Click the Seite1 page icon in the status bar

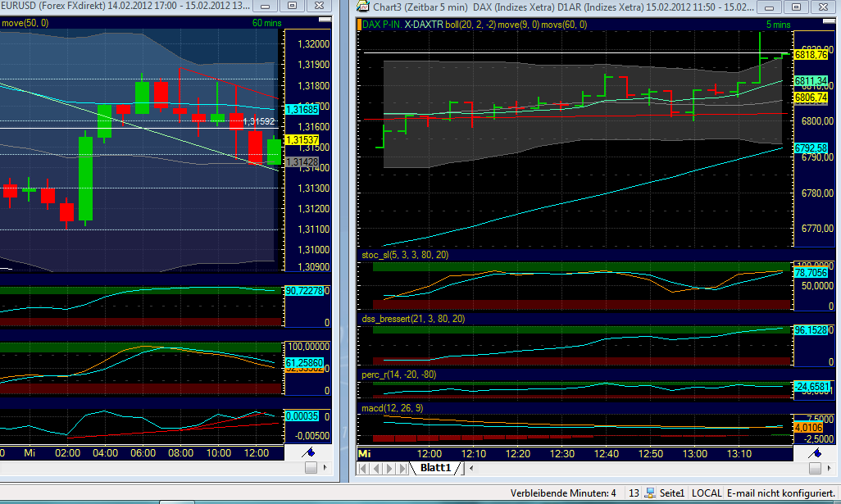click(651, 493)
